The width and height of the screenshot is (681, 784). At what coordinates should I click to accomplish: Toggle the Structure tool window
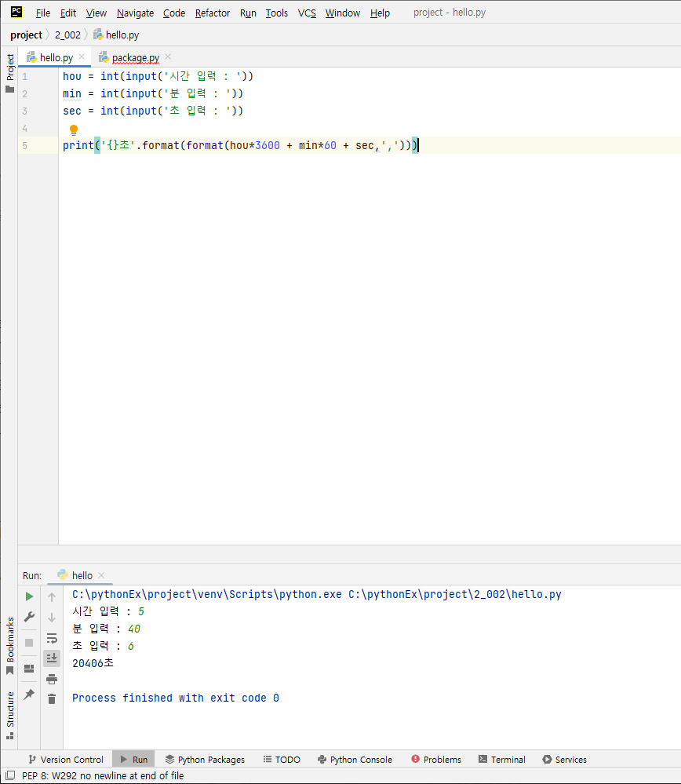[x=10, y=715]
